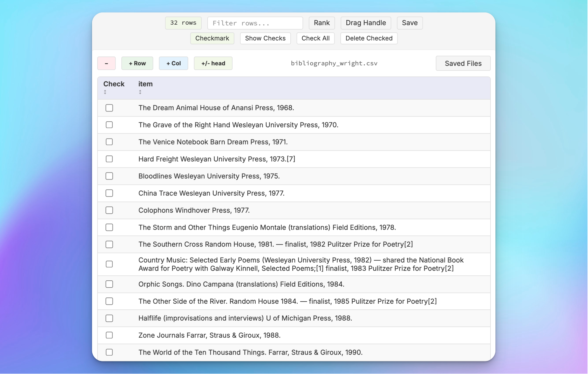Check the row for The Dream Animal
The height and width of the screenshot is (374, 588).
[109, 108]
